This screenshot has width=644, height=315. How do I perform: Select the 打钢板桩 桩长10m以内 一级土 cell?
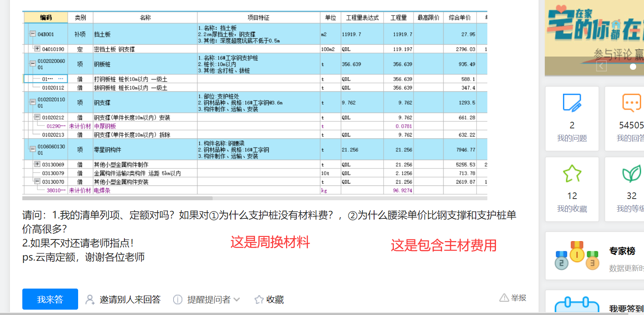point(145,79)
